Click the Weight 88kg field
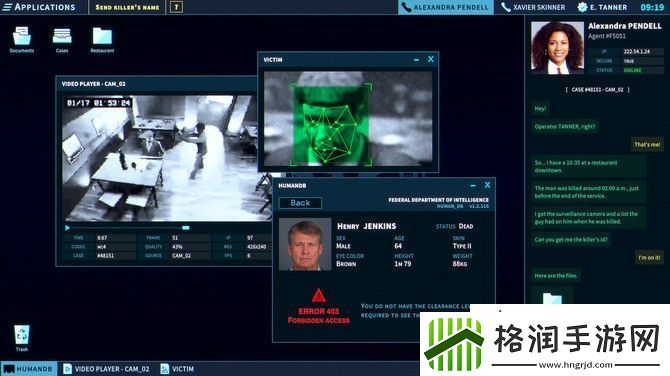 coord(462,260)
